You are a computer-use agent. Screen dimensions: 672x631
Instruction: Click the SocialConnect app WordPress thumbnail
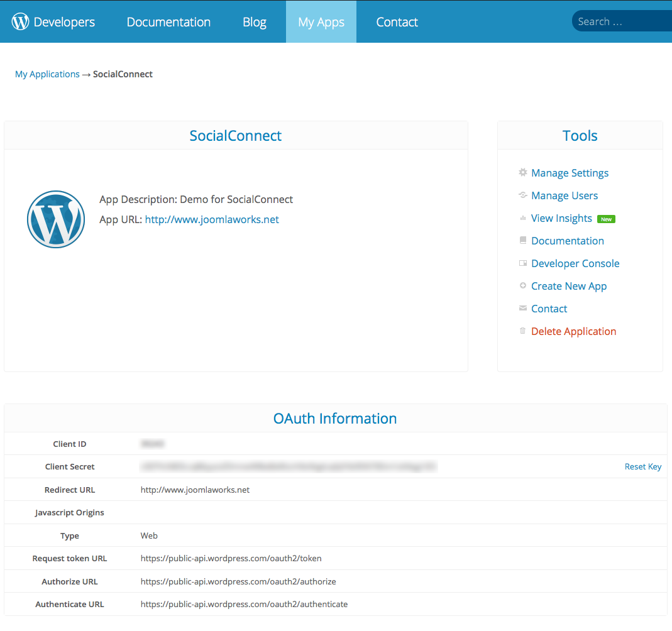click(x=56, y=219)
